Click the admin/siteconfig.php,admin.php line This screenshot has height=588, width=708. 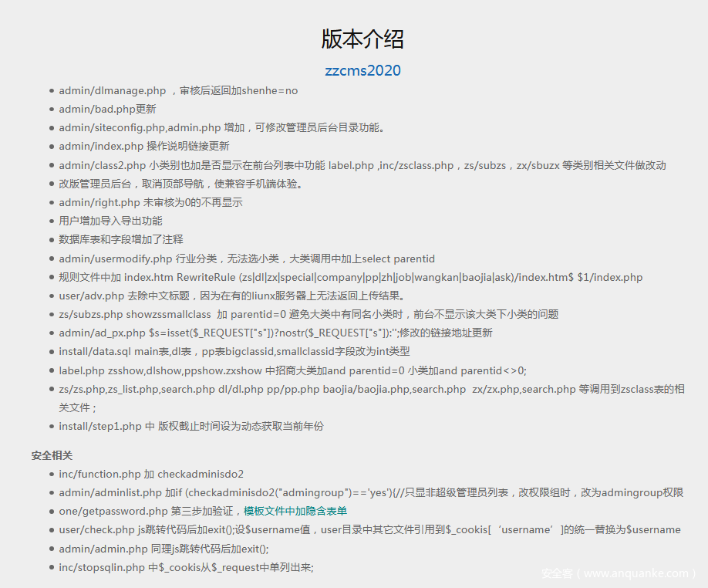(x=221, y=127)
